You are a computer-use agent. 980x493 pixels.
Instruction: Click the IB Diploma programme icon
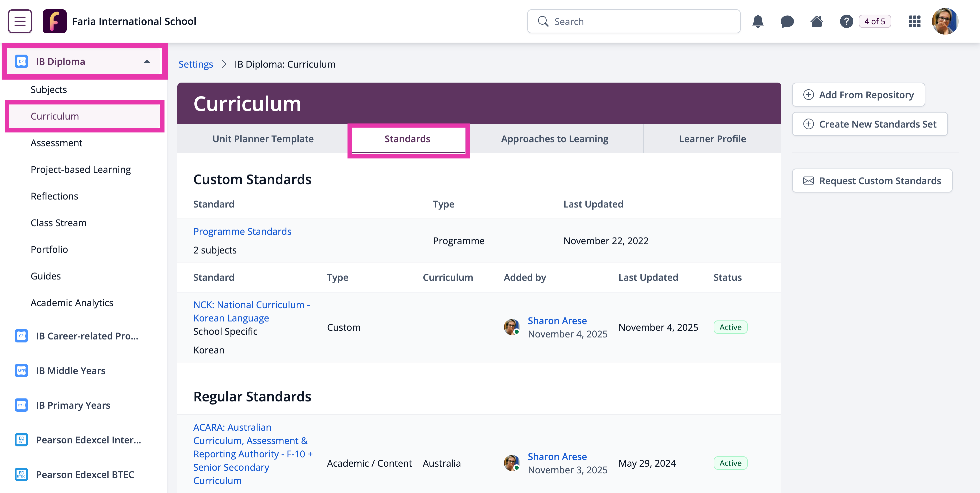[21, 61]
